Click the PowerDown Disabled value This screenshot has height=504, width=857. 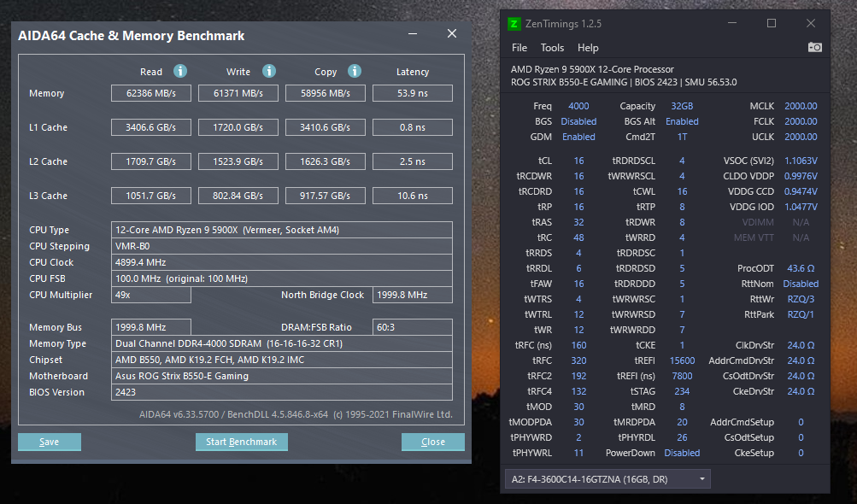(682, 453)
